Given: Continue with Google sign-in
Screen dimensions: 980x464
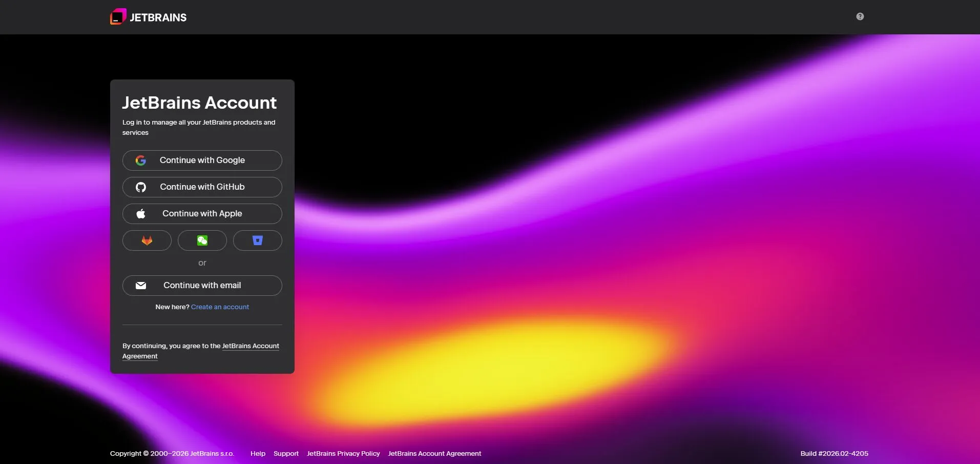Looking at the screenshot, I should coord(202,160).
